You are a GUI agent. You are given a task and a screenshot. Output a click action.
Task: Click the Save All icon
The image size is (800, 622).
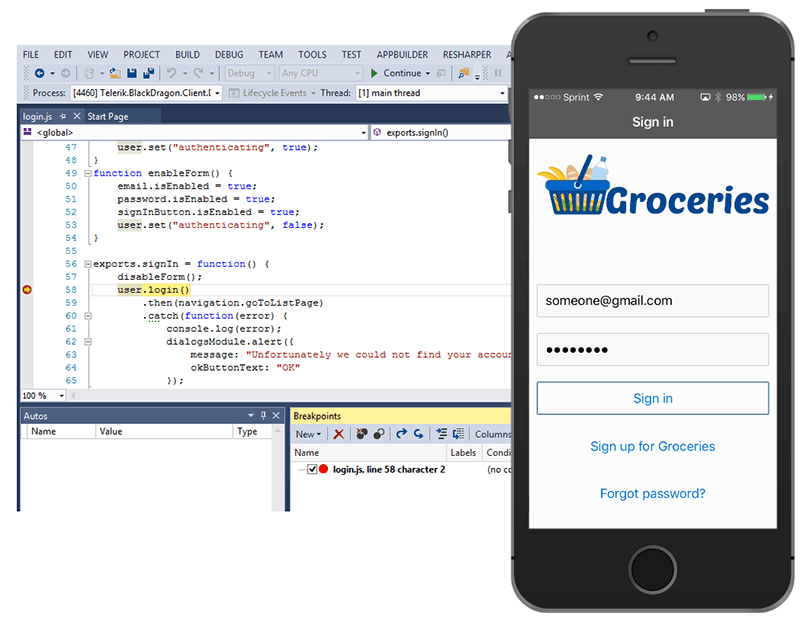148,73
